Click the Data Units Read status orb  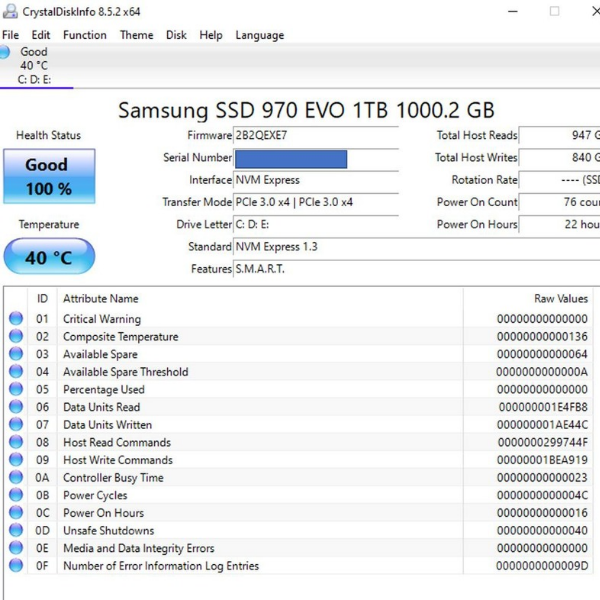[16, 406]
